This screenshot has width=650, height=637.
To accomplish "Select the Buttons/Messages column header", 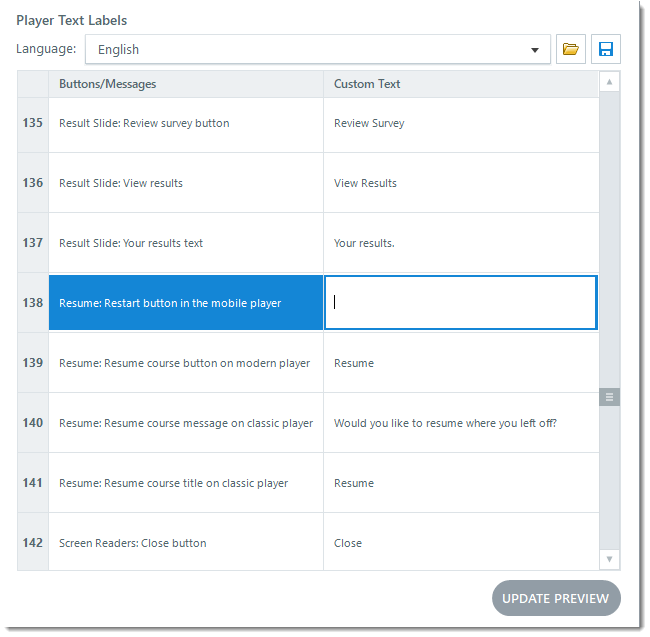I will (186, 84).
